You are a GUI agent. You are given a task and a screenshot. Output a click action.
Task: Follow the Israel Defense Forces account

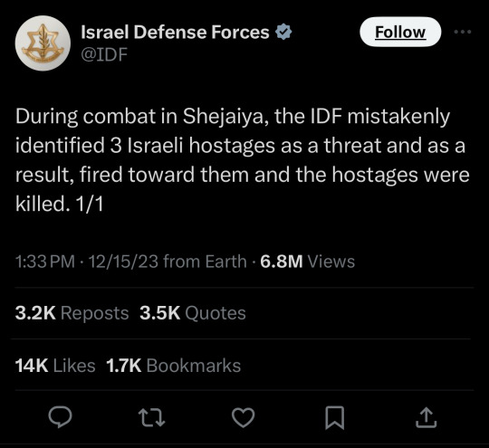(400, 32)
